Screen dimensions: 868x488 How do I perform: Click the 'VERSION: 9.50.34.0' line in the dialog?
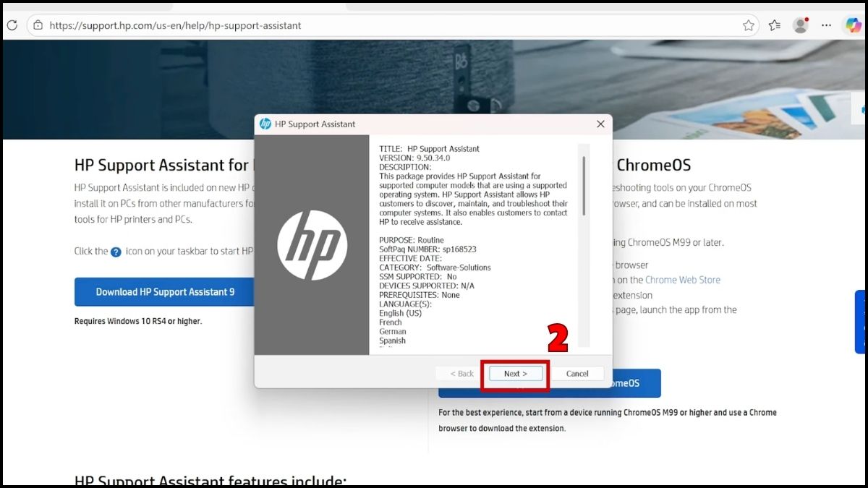click(x=414, y=158)
